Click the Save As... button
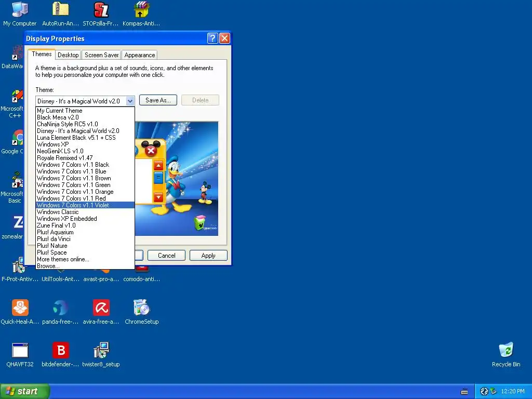Viewport: 532px width, 399px height. [x=158, y=100]
